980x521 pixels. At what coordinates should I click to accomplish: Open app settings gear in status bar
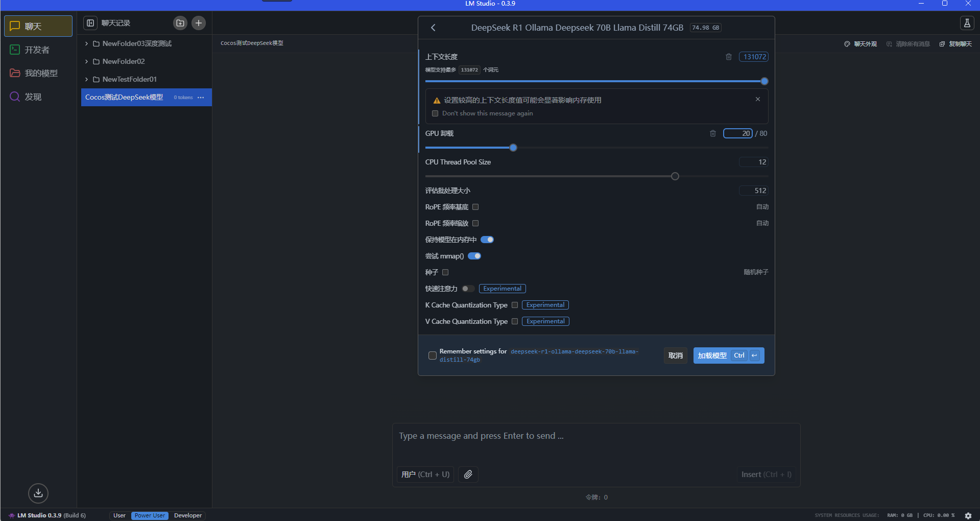coord(968,515)
